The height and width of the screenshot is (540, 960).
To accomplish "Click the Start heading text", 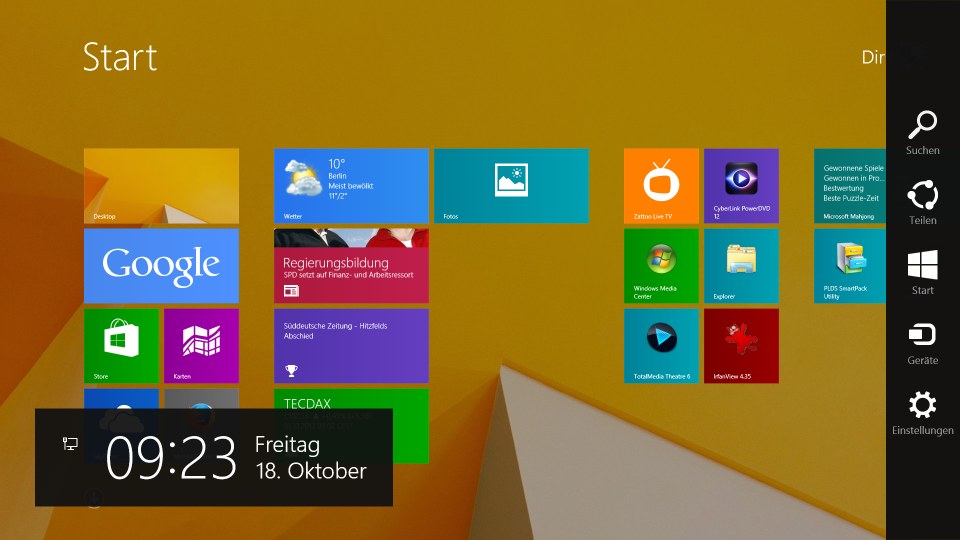I will click(120, 57).
